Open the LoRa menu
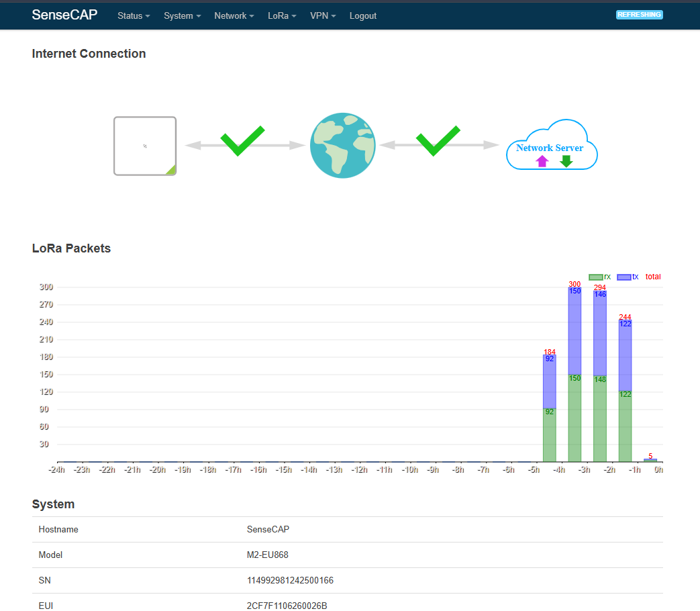Screen dimensions: 700x611 (x=281, y=15)
